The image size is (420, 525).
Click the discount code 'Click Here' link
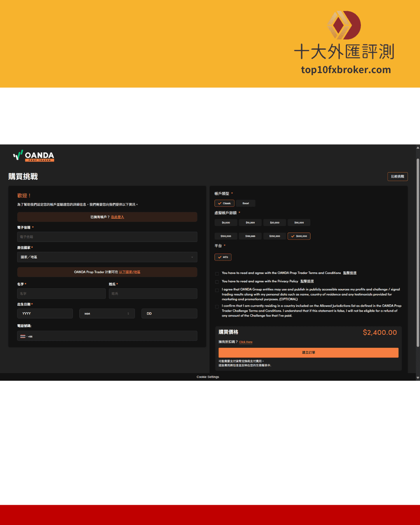(x=246, y=342)
